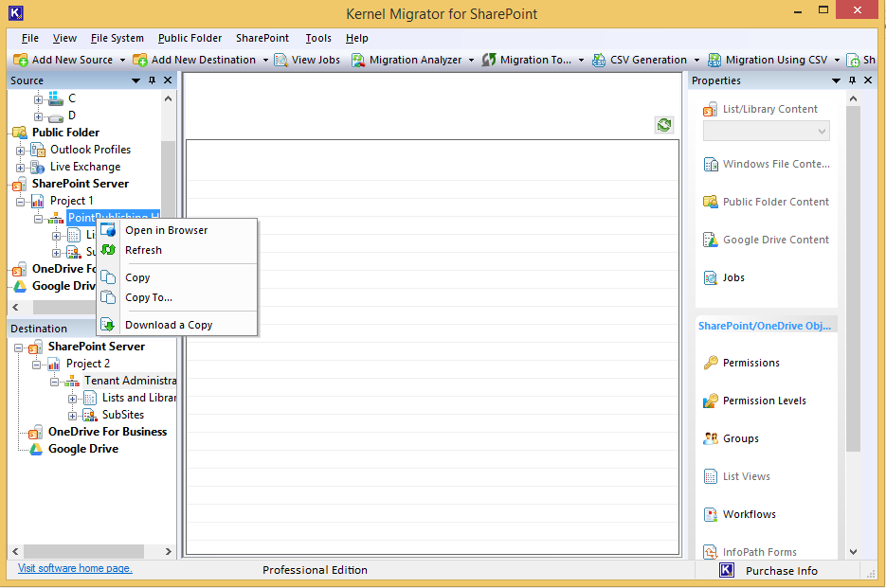
Task: Collapse the Project 2 node in Destination
Action: (x=37, y=365)
